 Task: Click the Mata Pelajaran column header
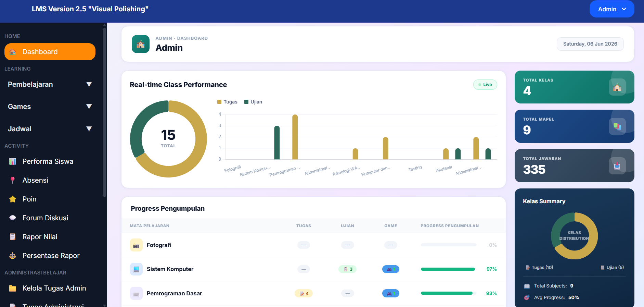(150, 226)
